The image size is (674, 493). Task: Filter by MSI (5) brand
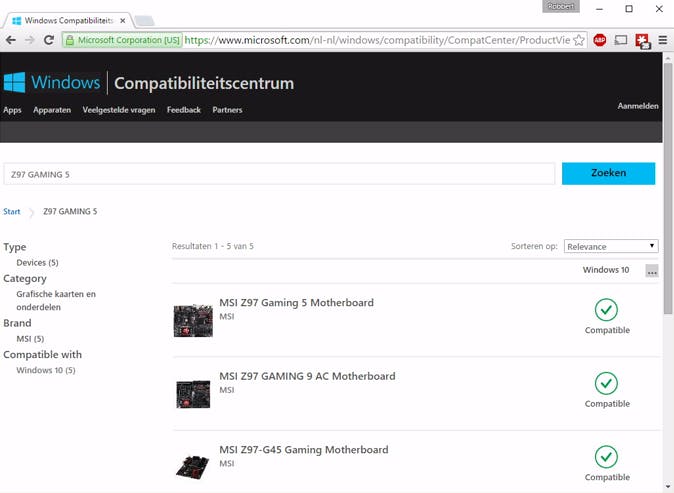[30, 339]
